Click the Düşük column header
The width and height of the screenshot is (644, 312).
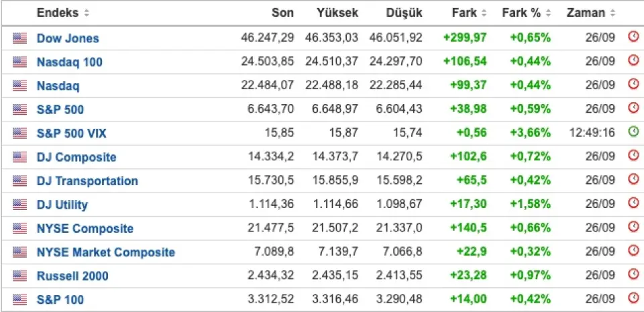[x=404, y=13]
